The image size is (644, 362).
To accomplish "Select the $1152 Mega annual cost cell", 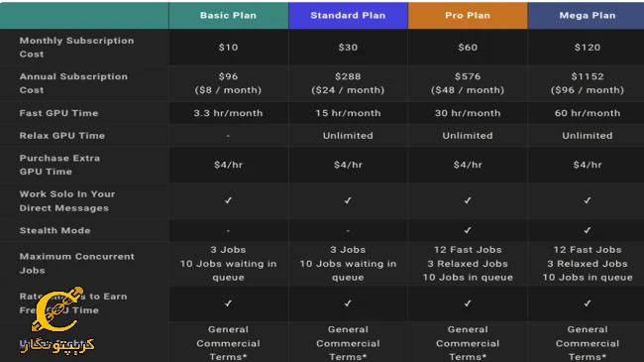I will point(588,83).
